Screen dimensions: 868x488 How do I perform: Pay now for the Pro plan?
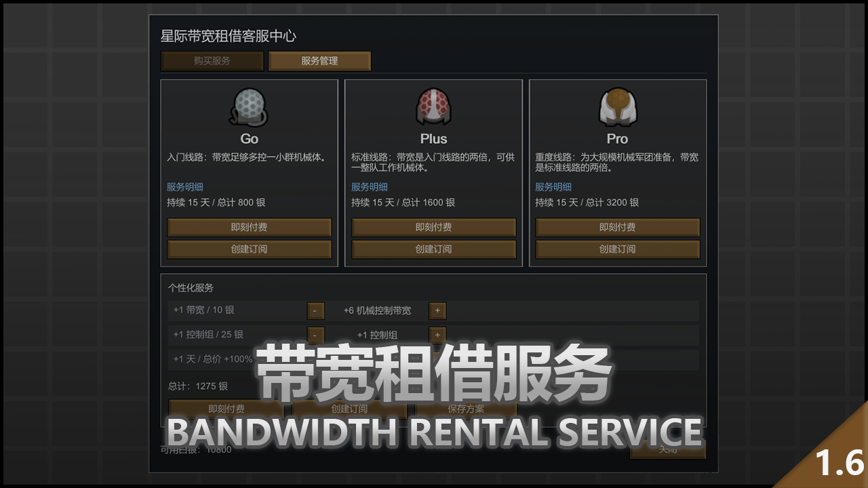[617, 227]
